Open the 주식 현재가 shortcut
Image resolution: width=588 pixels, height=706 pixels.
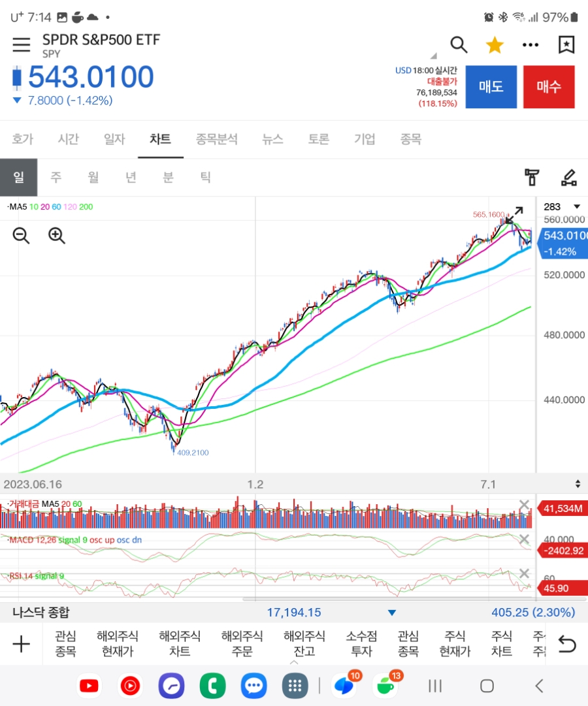455,644
